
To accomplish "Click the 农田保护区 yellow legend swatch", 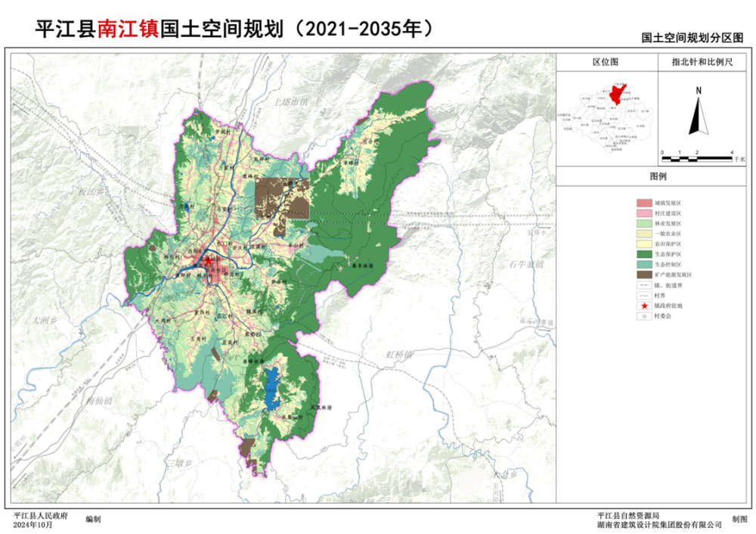I will (644, 244).
